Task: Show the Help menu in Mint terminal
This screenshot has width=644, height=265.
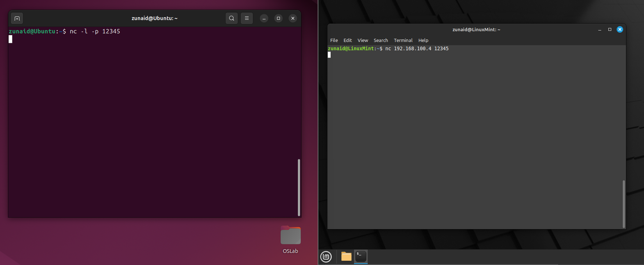Action: [423, 41]
